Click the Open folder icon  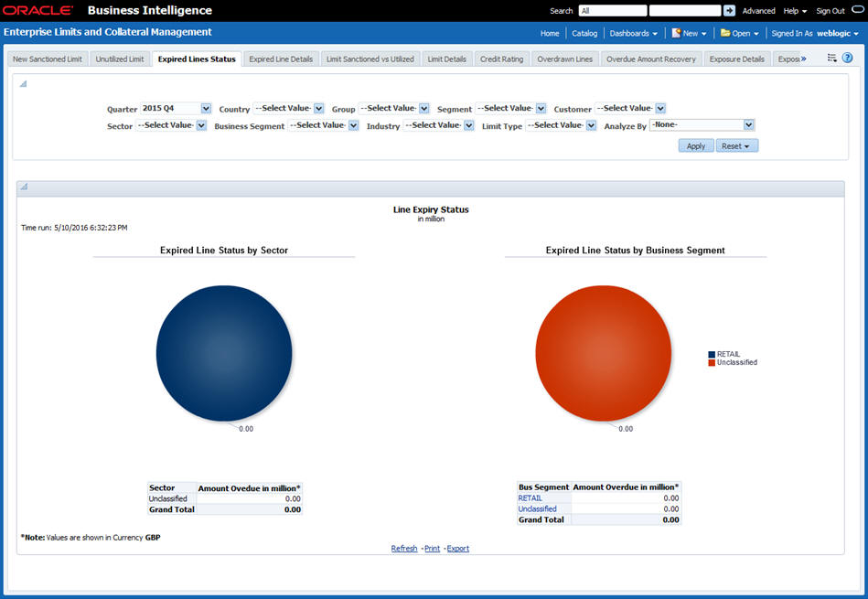click(725, 33)
